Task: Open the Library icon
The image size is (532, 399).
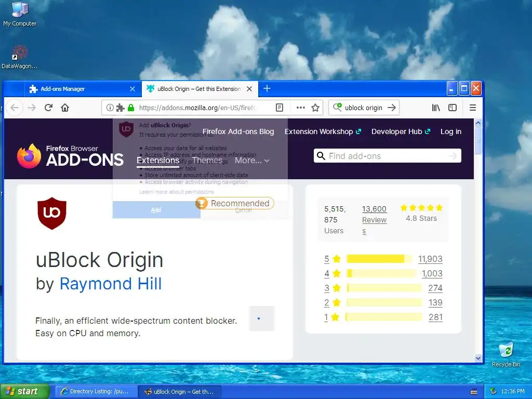Action: click(x=436, y=108)
